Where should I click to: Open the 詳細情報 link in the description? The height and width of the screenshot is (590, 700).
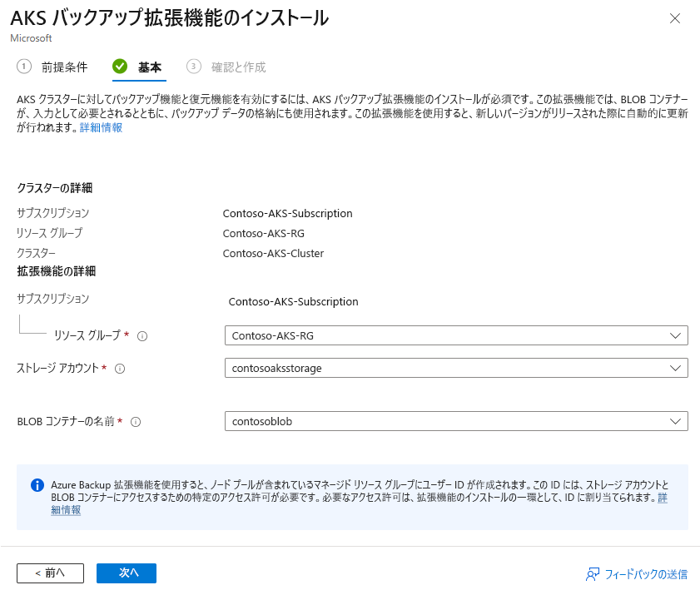[x=101, y=127]
